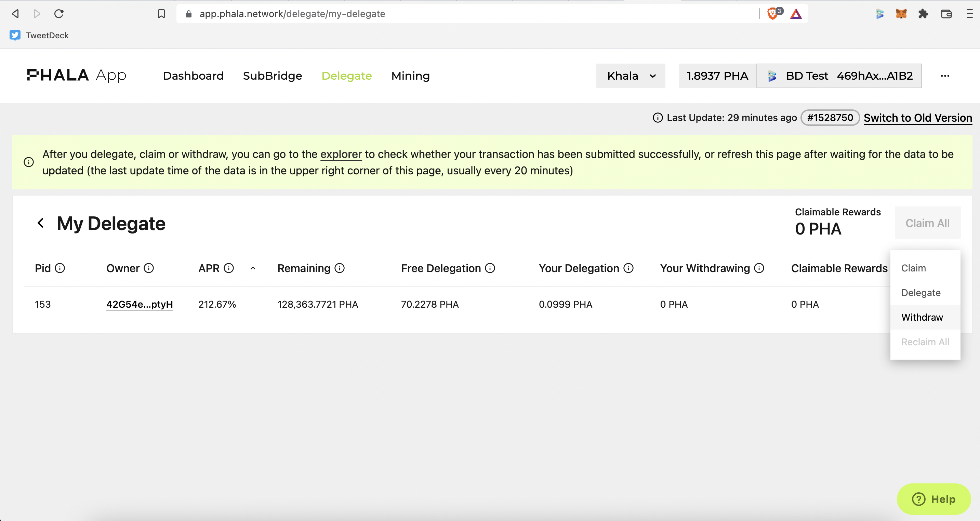Viewport: 980px width, 521px height.
Task: Select Withdraw from the row menu
Action: (922, 317)
